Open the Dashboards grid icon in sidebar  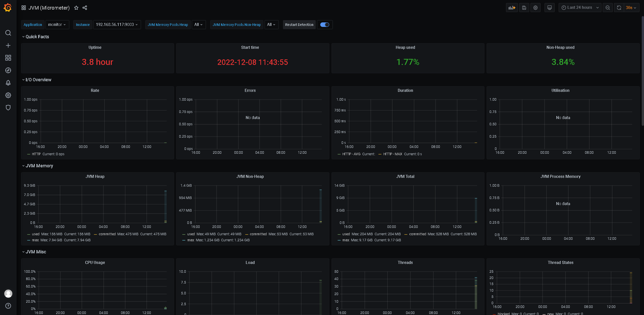point(8,58)
